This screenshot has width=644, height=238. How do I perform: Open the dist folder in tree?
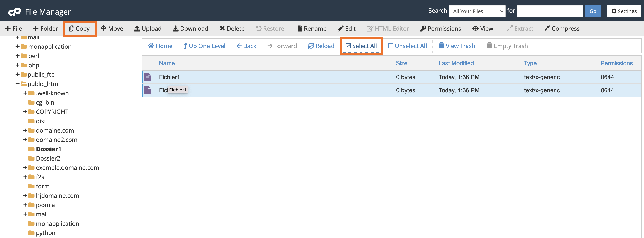click(x=41, y=121)
